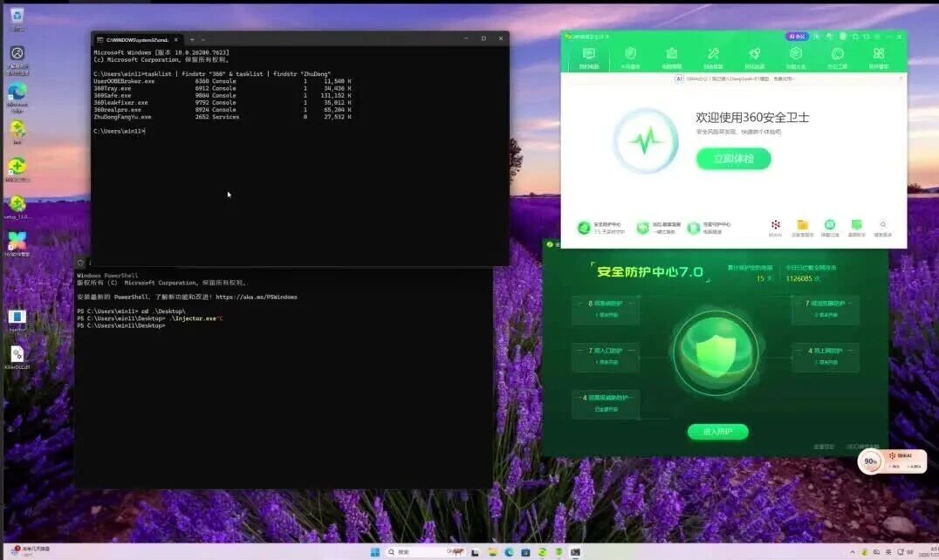Open a new tab in the cmd terminal
The width and height of the screenshot is (939, 560).
point(192,39)
